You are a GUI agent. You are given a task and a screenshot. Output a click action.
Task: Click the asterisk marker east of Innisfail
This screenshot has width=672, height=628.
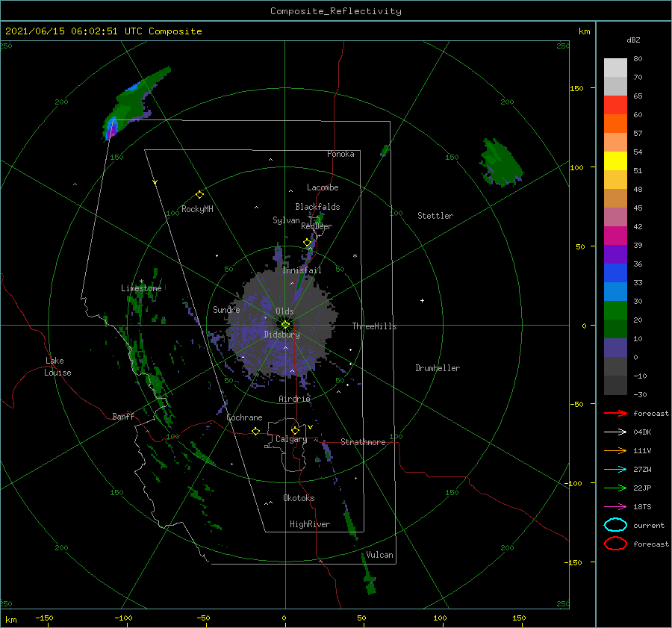[355, 256]
